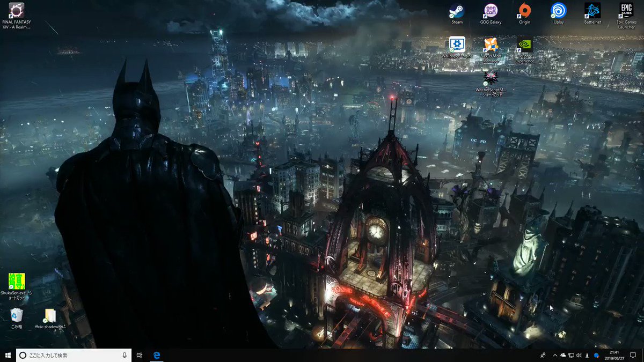Click the taskbar search box
The height and width of the screenshot is (362, 644).
coord(74,355)
